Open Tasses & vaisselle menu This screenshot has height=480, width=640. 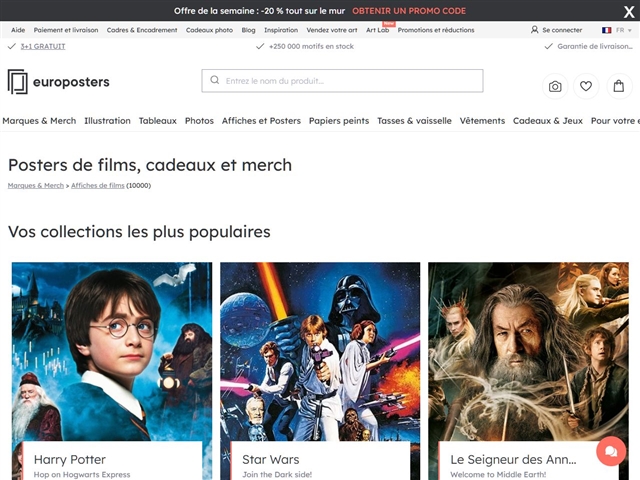414,121
